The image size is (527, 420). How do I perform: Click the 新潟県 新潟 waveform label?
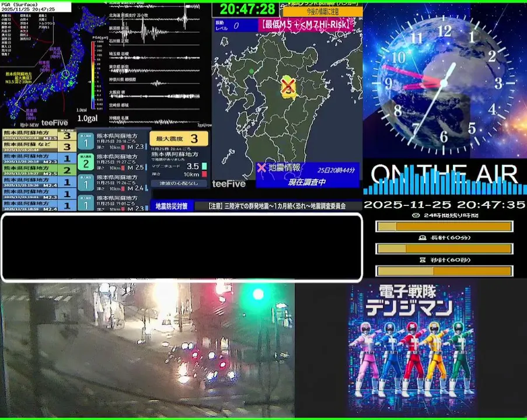[118, 28]
